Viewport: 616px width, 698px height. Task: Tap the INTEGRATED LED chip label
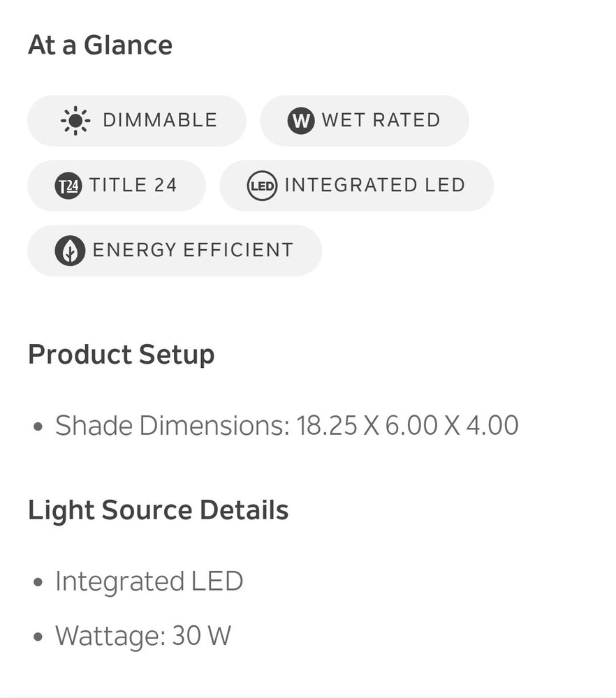pyautogui.click(x=374, y=186)
